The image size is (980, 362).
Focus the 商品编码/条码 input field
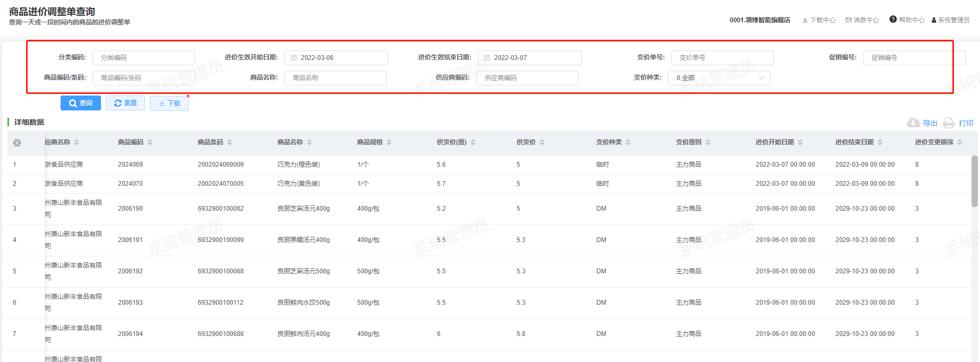(x=143, y=78)
